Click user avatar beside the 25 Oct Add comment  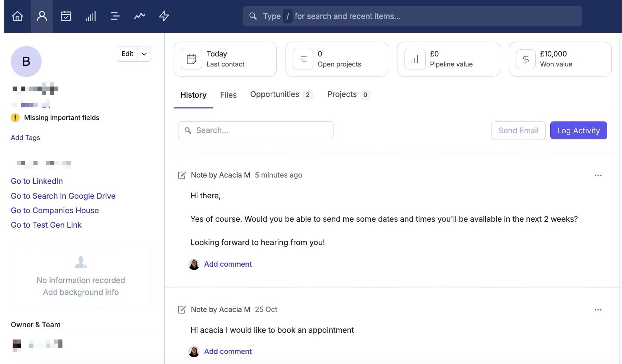click(194, 352)
